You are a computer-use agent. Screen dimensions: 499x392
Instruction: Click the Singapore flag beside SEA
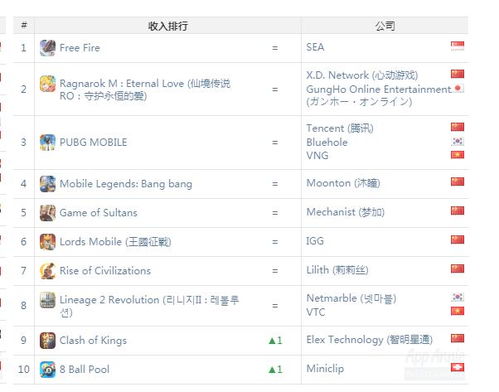coord(457,46)
